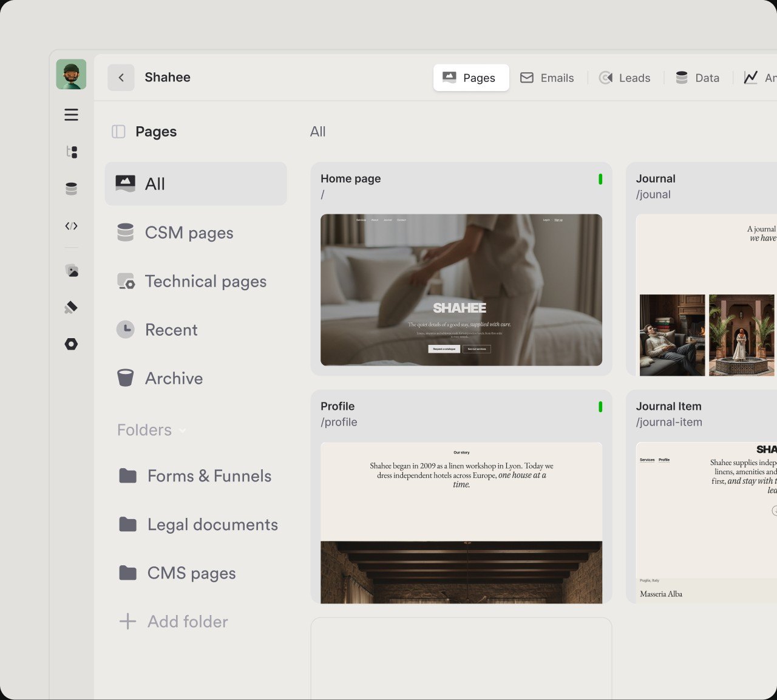This screenshot has height=700, width=777.
Task: Click the Shahee project name
Action: point(168,77)
